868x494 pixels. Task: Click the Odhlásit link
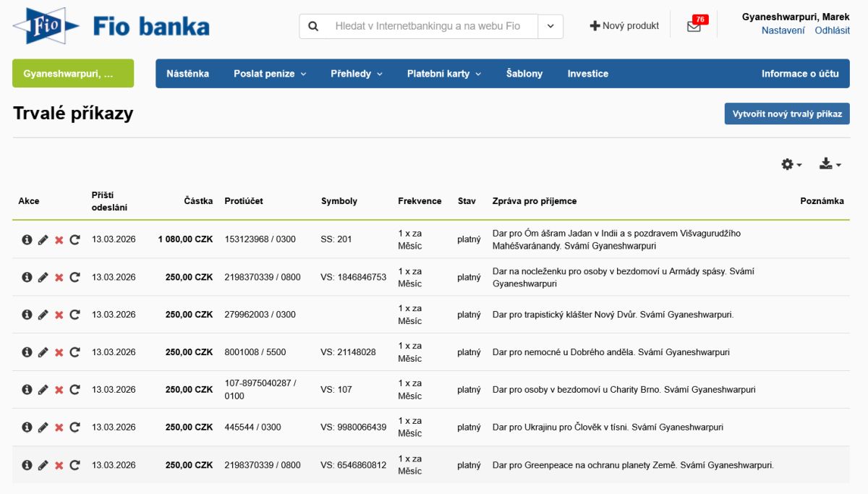click(832, 31)
